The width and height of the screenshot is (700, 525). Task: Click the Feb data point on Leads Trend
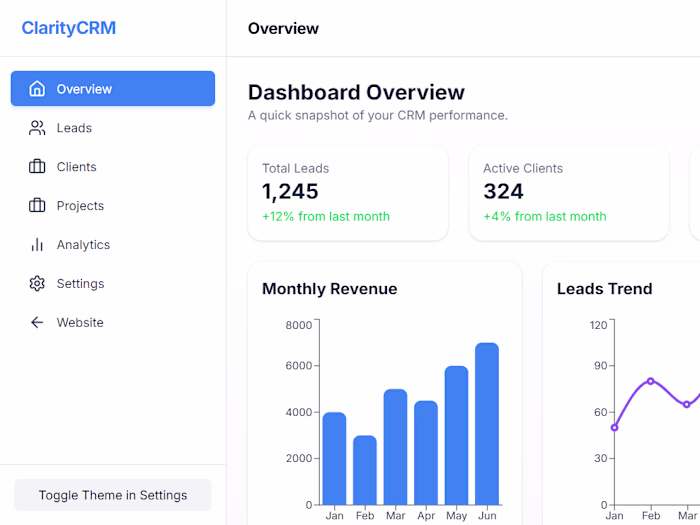pyautogui.click(x=650, y=381)
